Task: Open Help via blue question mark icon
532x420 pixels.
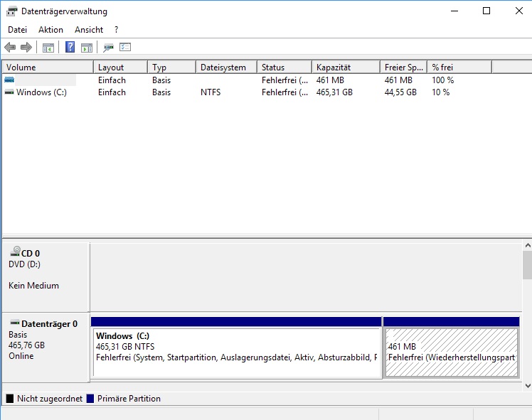Action: click(70, 47)
